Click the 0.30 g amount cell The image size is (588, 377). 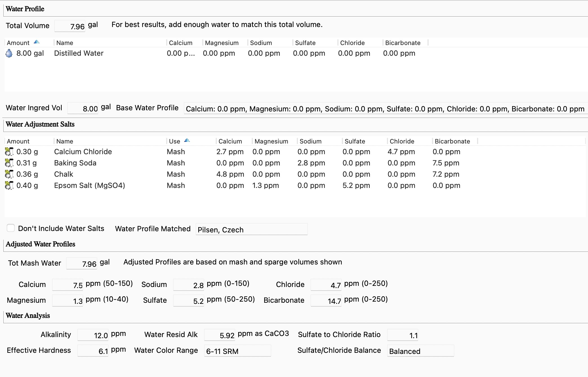pos(27,152)
